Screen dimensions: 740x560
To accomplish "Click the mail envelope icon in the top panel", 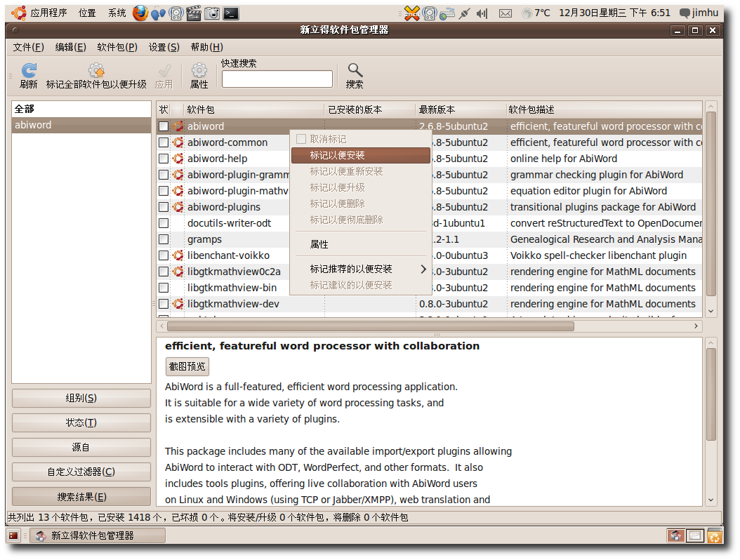I will tap(505, 13).
